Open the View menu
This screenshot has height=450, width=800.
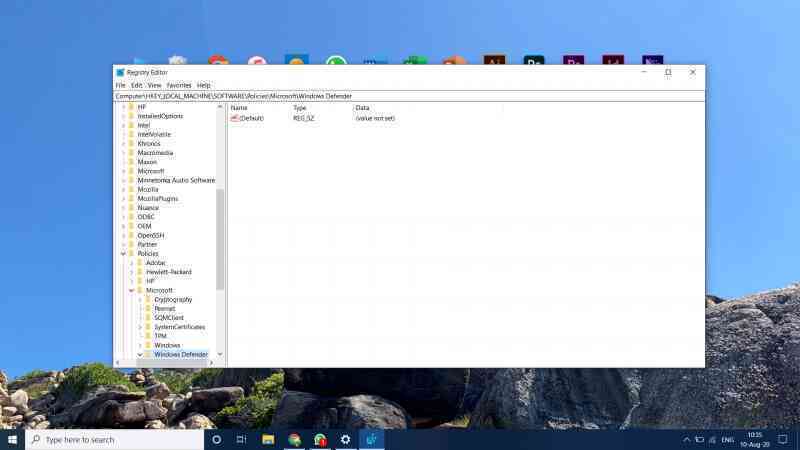154,86
